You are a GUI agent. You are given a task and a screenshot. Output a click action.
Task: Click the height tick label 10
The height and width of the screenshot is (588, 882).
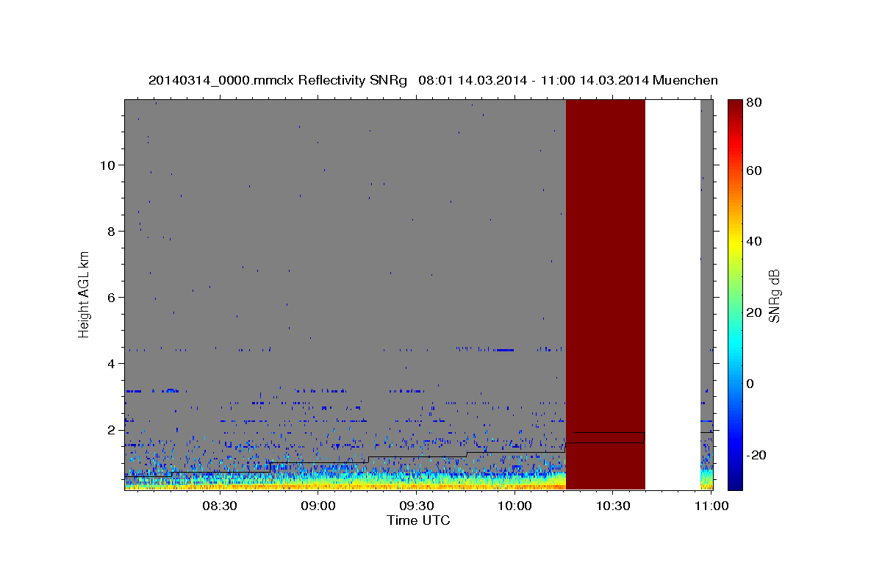click(x=107, y=165)
